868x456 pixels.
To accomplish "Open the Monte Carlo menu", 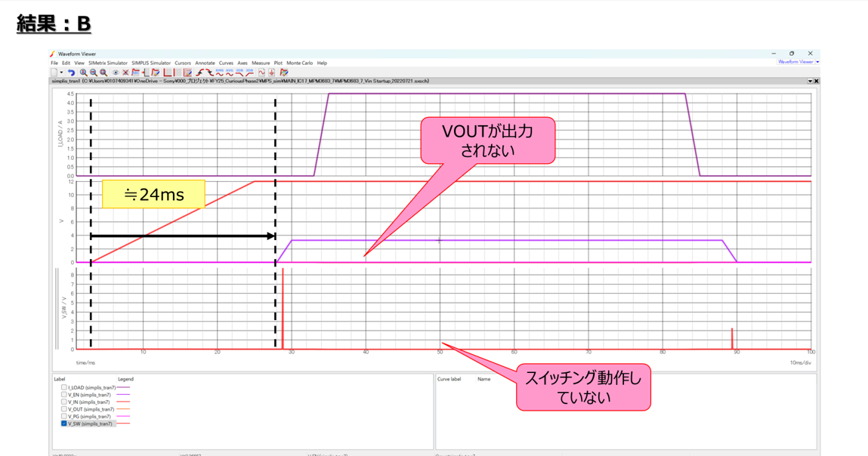I will click(299, 63).
